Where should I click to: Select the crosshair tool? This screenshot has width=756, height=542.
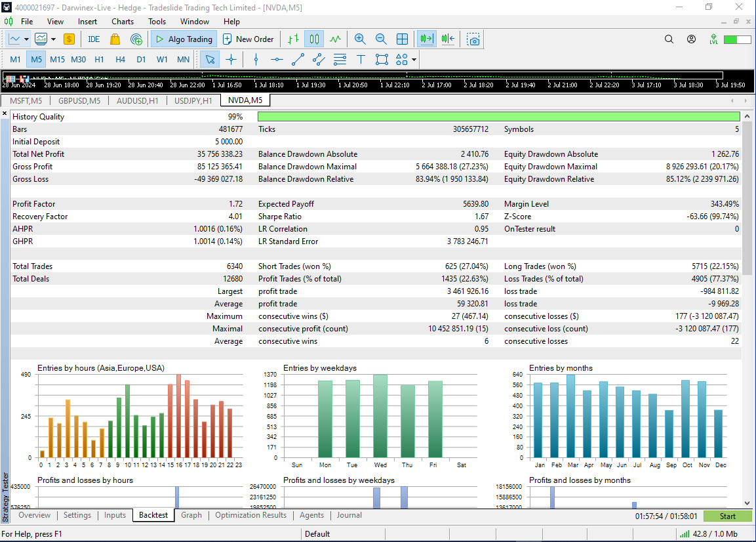coord(231,59)
